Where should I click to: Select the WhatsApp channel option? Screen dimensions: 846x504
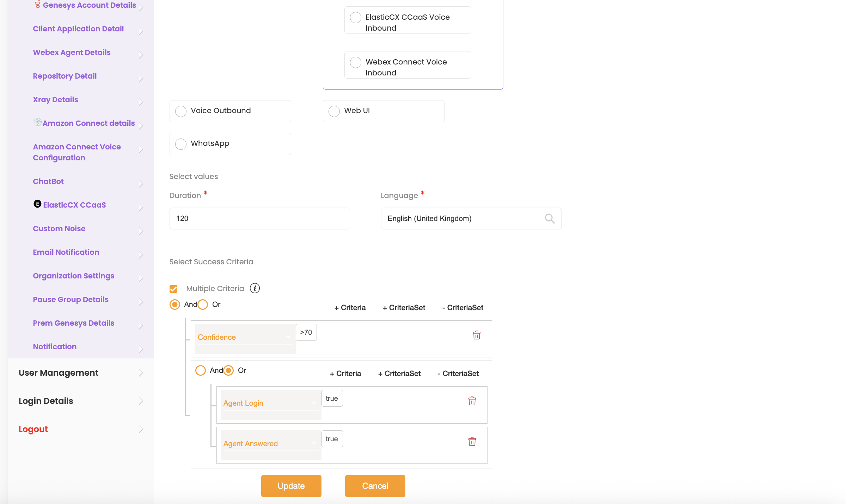(x=181, y=144)
